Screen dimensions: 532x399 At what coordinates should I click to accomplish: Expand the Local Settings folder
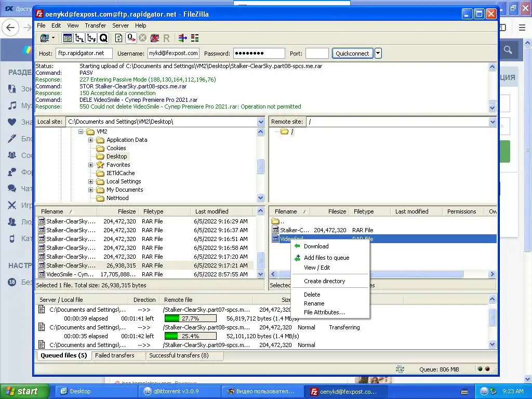click(x=90, y=181)
